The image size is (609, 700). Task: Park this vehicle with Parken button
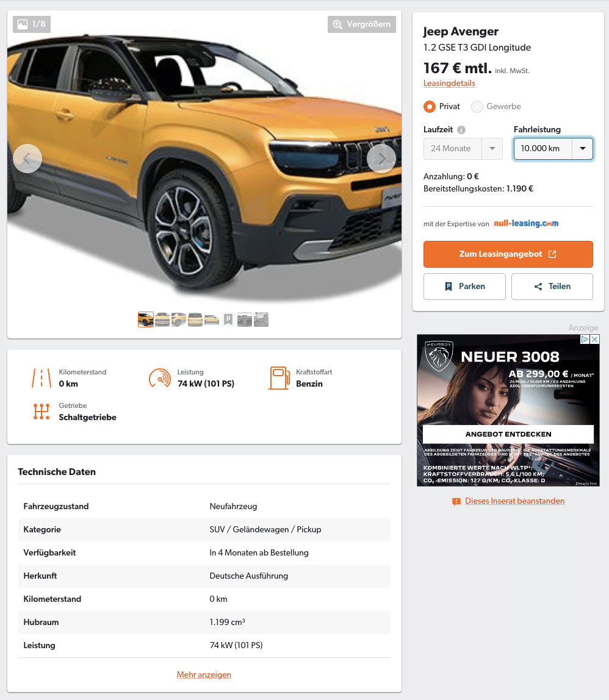click(x=464, y=287)
